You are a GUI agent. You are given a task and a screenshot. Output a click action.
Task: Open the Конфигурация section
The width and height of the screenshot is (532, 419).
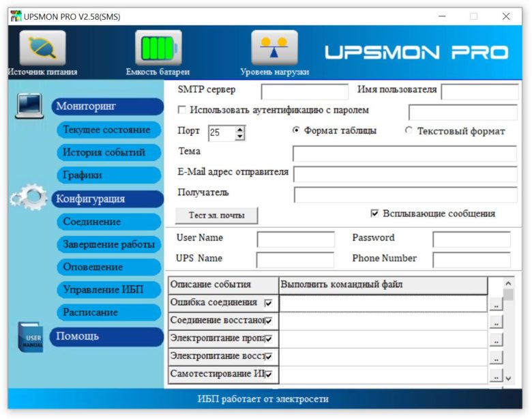[107, 199]
